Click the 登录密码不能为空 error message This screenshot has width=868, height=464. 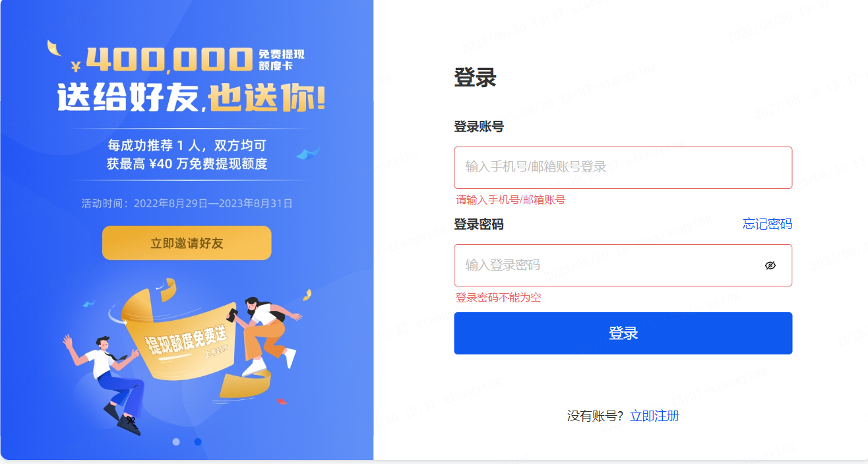click(499, 298)
